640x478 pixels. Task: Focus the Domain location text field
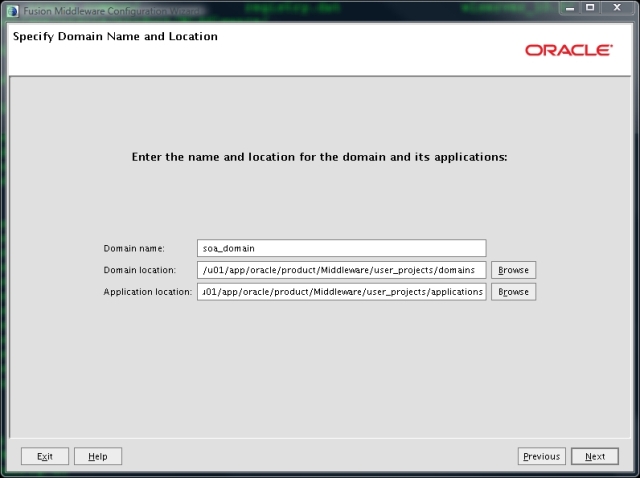click(x=341, y=270)
